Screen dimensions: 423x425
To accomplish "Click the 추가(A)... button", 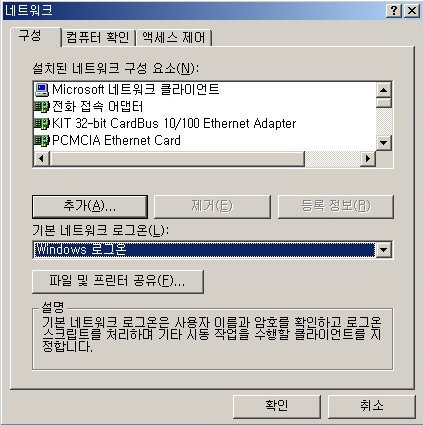I will (90, 206).
